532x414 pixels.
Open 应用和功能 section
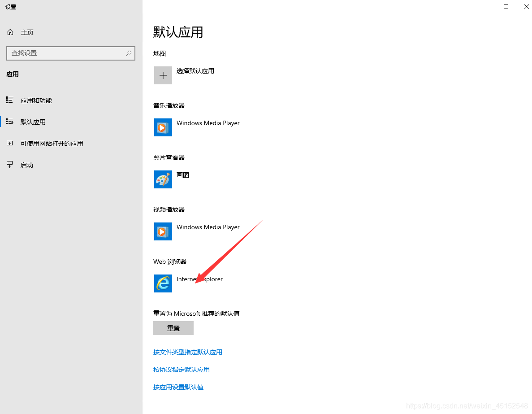point(36,100)
